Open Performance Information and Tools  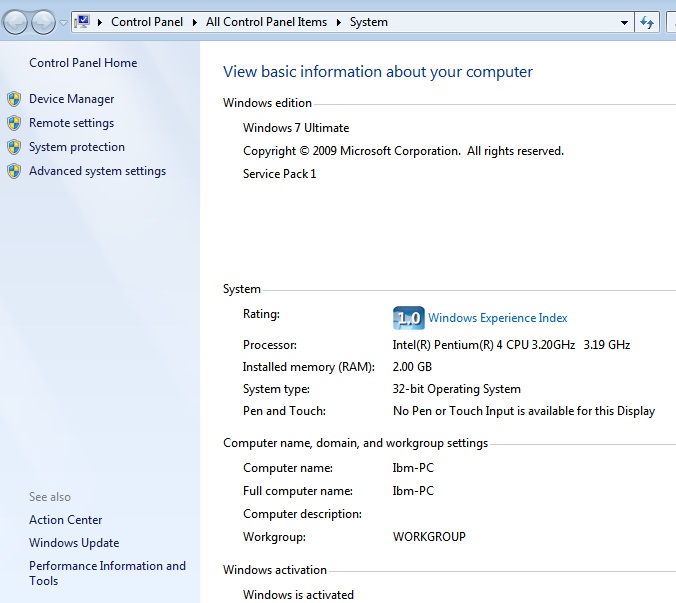point(107,573)
